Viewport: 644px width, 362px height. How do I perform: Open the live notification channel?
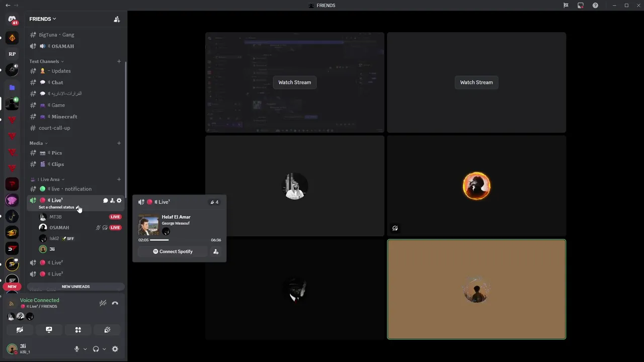click(75, 189)
